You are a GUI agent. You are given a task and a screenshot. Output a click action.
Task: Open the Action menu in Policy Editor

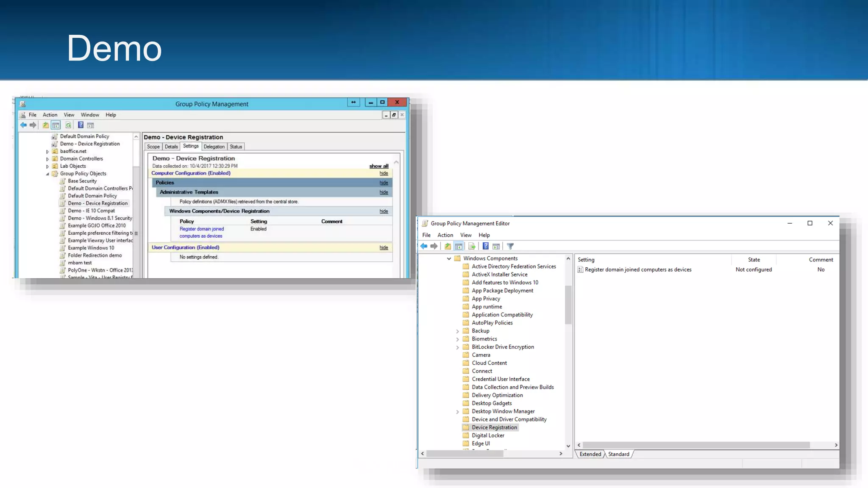(x=445, y=235)
